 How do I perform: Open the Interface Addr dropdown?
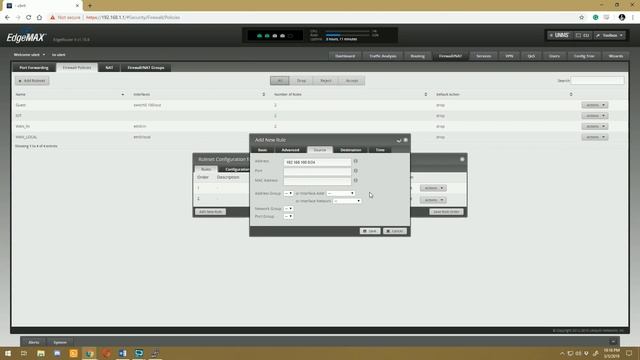tap(340, 193)
